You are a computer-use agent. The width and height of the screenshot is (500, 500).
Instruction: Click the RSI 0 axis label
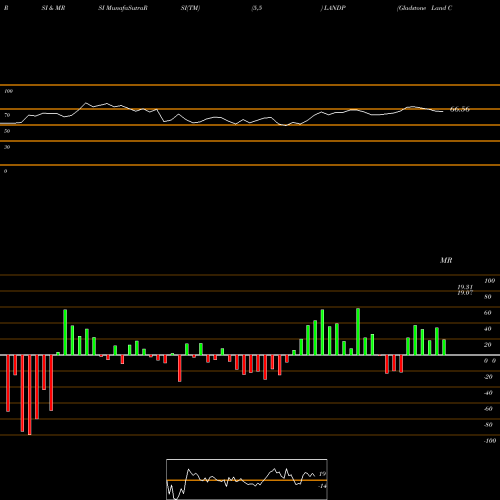pos(5,171)
